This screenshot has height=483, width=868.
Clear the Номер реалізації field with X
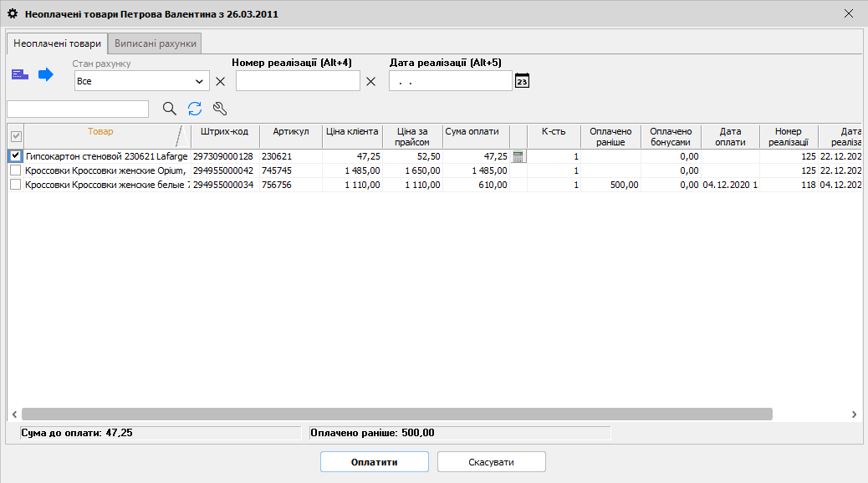point(371,81)
